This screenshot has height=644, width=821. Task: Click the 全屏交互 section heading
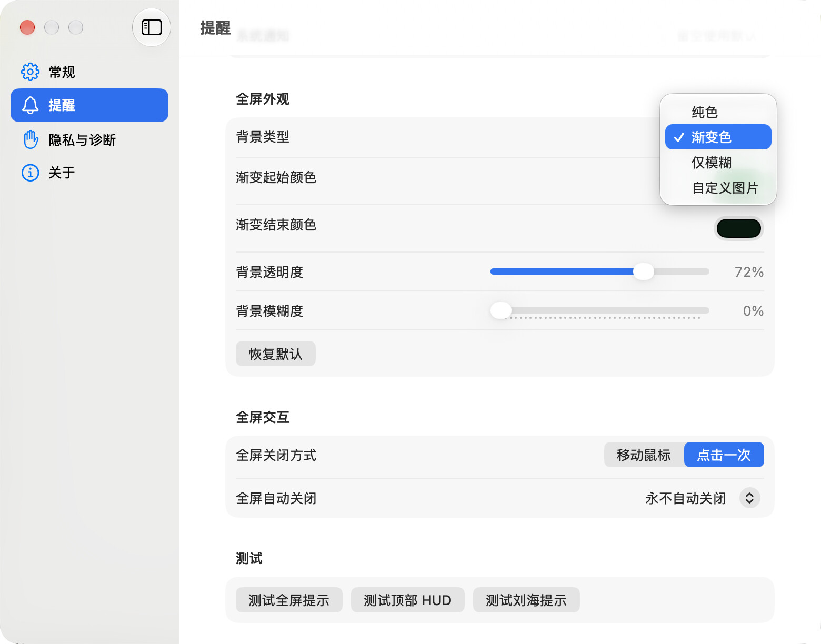(x=263, y=417)
